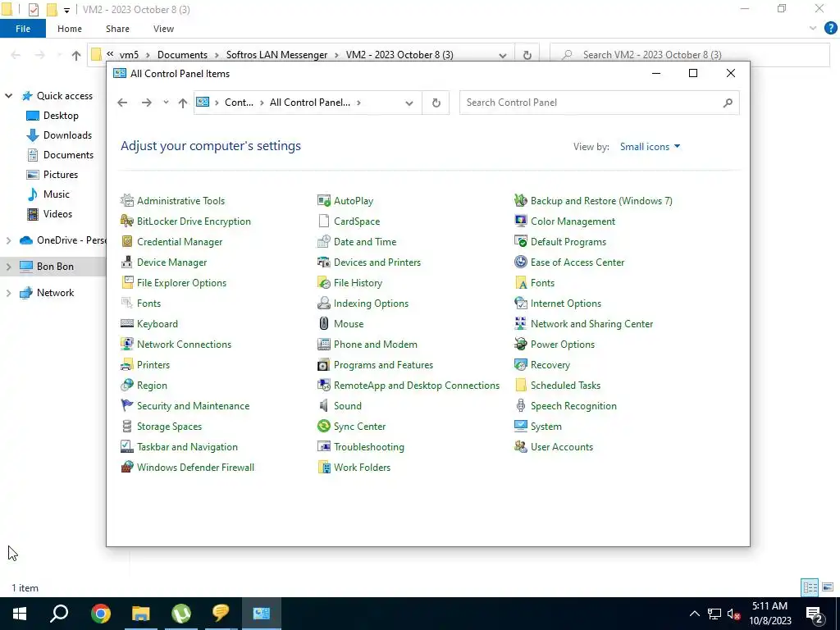The image size is (840, 630).
Task: Switch to large icons view in File Explorer
Action: [828, 587]
